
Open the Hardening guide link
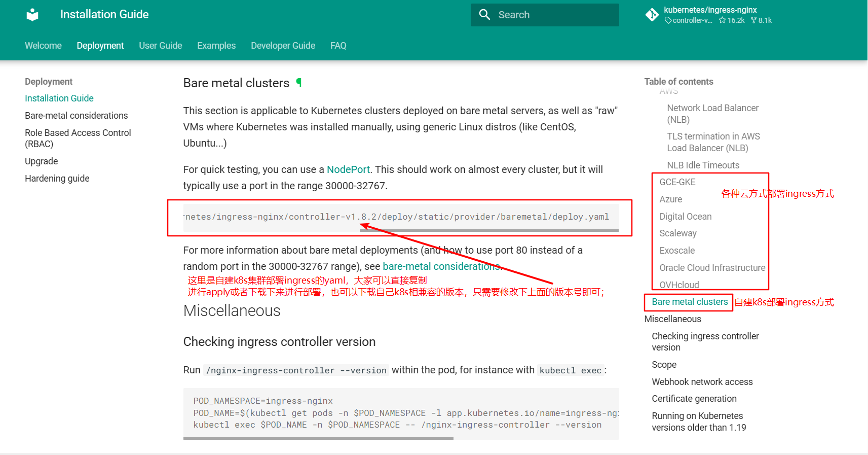coord(57,179)
